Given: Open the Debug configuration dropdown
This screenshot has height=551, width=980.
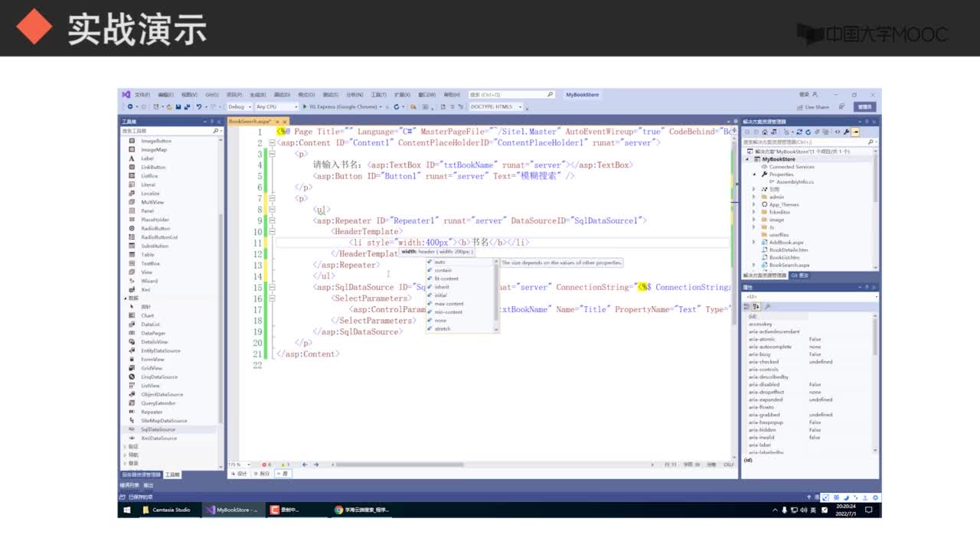Looking at the screenshot, I should click(240, 107).
